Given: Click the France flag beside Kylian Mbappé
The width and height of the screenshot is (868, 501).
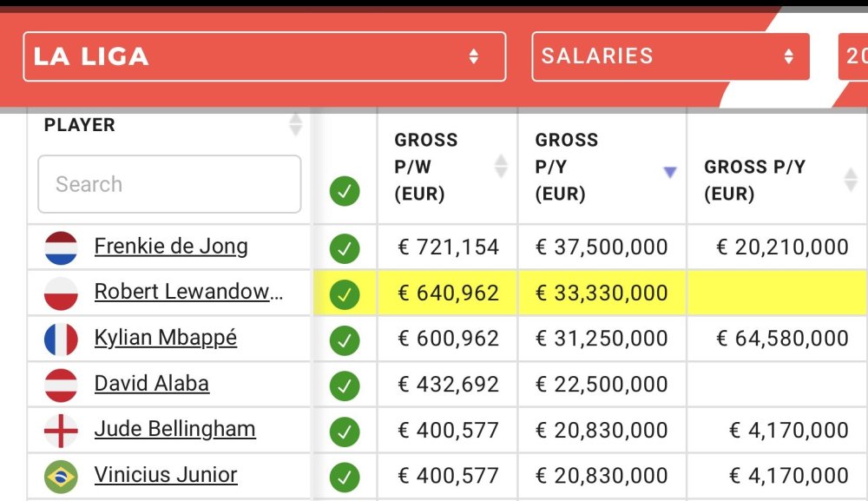Looking at the screenshot, I should click(x=61, y=339).
